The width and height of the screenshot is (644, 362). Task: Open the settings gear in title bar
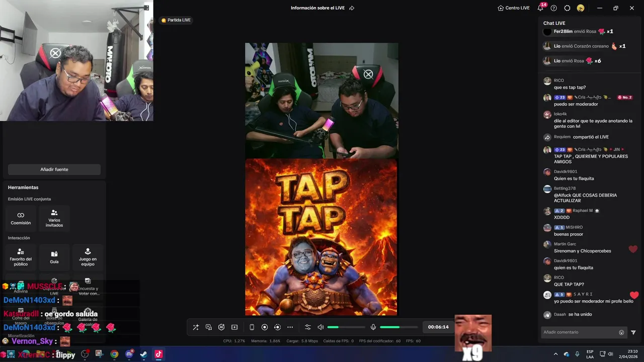coord(567,8)
